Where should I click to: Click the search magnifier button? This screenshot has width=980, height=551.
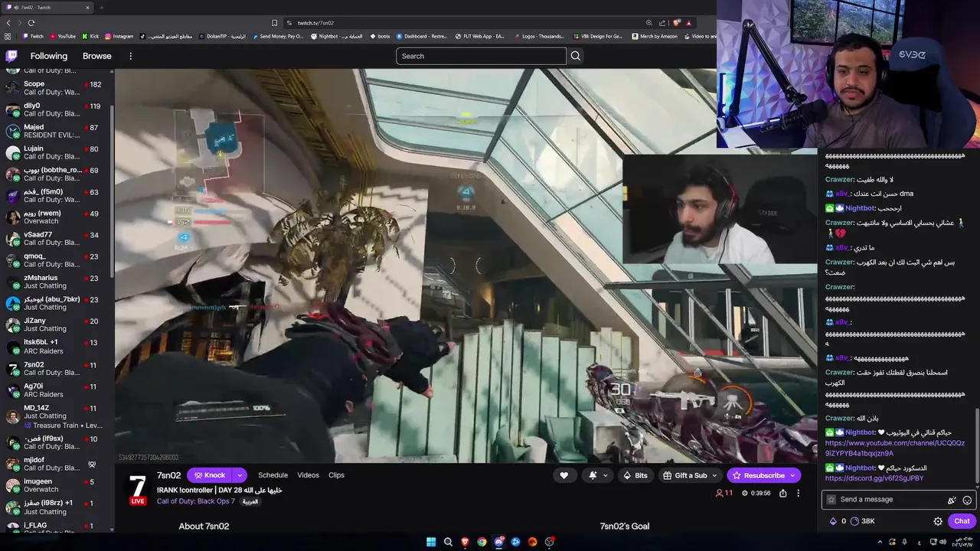point(576,56)
